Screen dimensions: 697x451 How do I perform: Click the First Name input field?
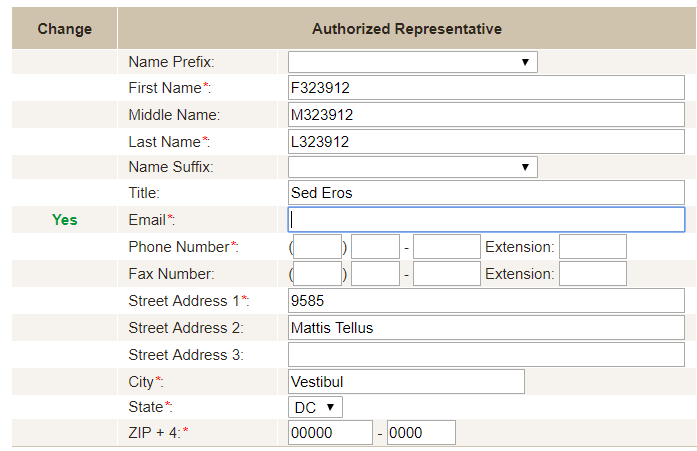tap(486, 88)
